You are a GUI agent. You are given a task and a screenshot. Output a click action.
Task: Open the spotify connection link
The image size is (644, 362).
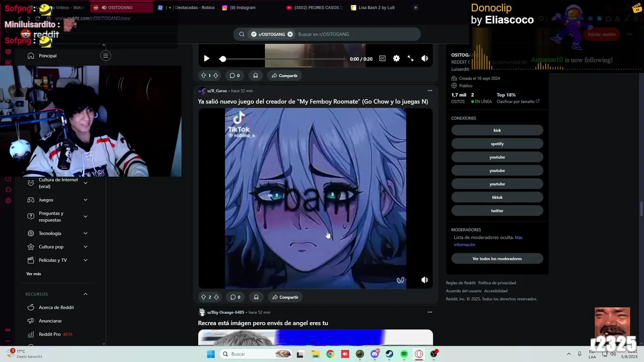point(497,144)
